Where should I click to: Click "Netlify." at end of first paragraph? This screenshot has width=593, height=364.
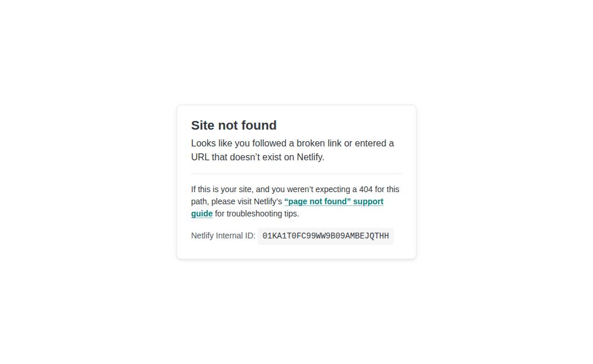pos(310,157)
